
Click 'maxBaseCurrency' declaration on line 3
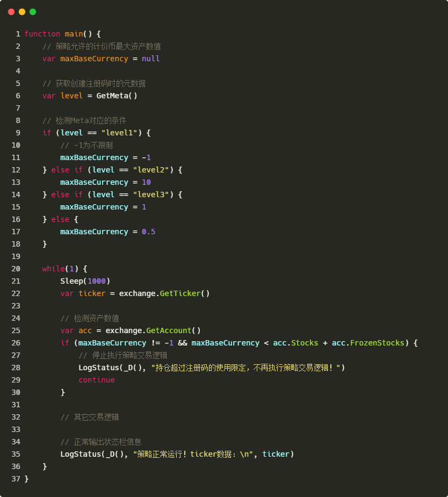point(94,59)
